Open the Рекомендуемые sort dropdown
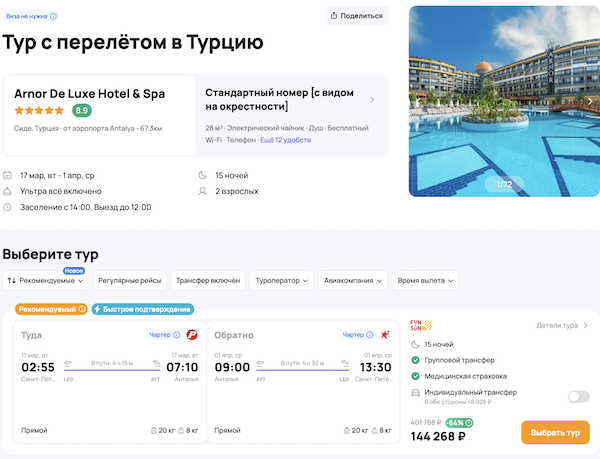The height and width of the screenshot is (459, 600). [45, 281]
